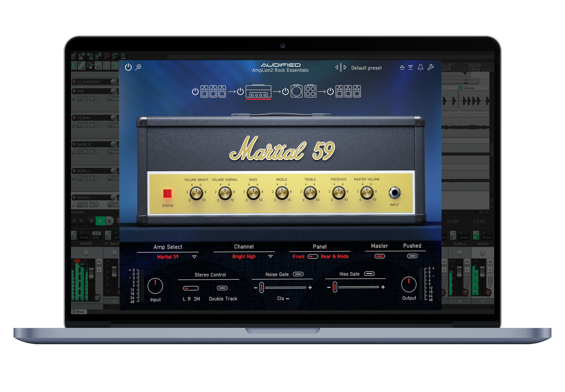
Task: Select the amp head icon in chain
Action: coord(258,91)
